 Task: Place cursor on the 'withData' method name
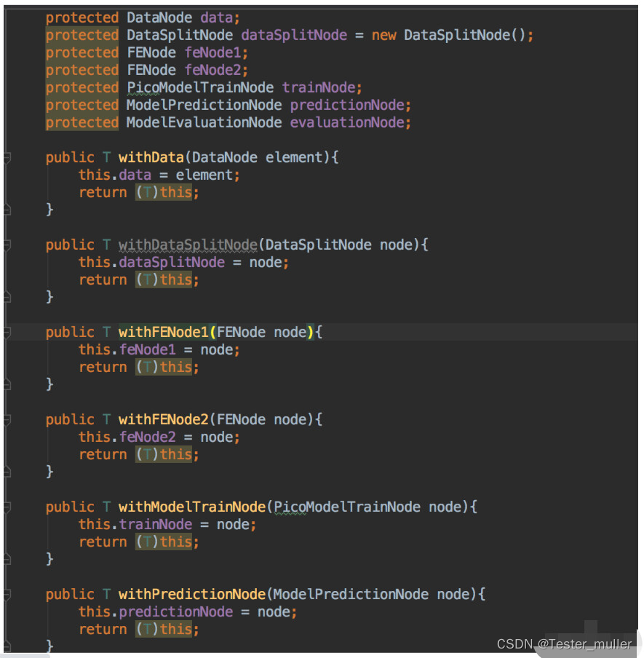[x=151, y=157]
